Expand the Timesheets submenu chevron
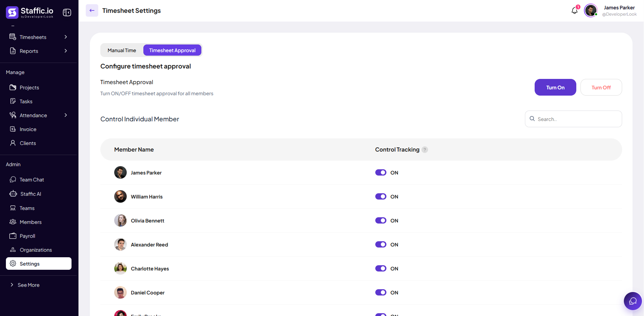This screenshot has height=316, width=644. click(x=66, y=37)
